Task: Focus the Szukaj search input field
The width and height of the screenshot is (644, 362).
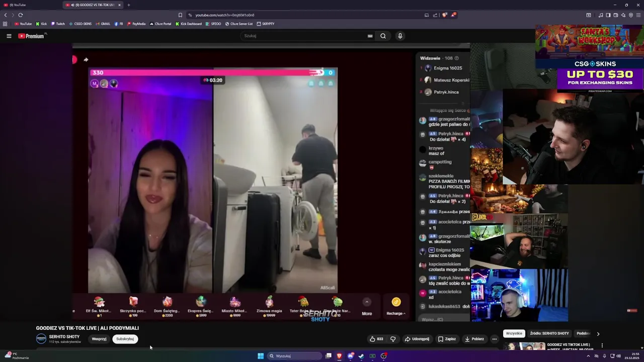Action: pyautogui.click(x=304, y=36)
